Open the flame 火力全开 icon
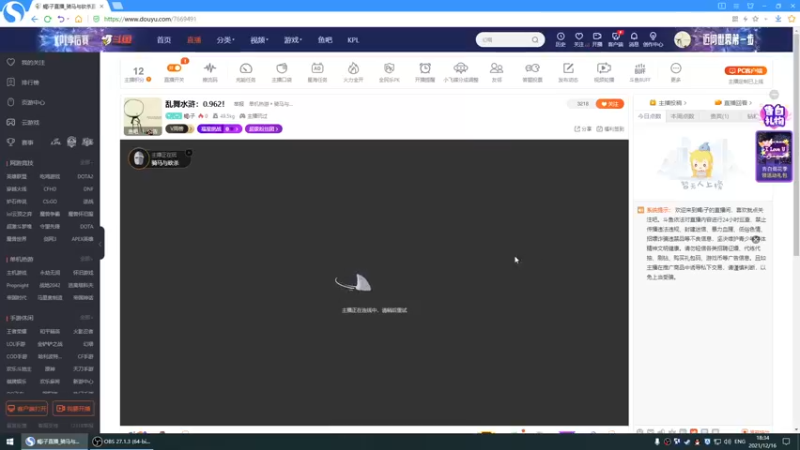800x450 pixels. (353, 71)
